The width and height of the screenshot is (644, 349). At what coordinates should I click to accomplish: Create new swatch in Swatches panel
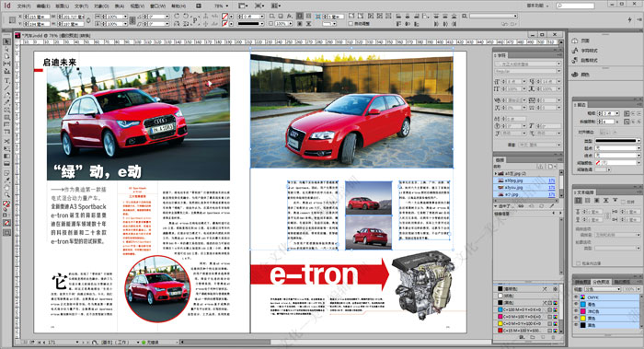543,337
